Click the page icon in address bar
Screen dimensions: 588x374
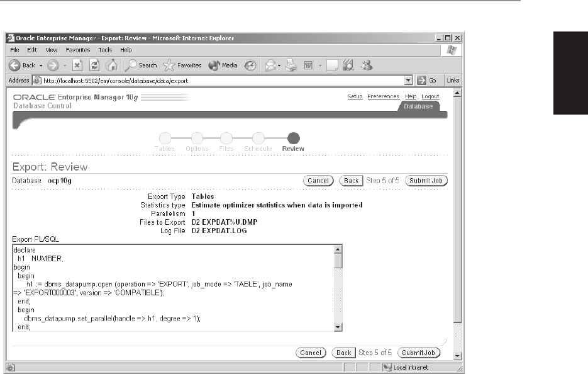(x=37, y=81)
